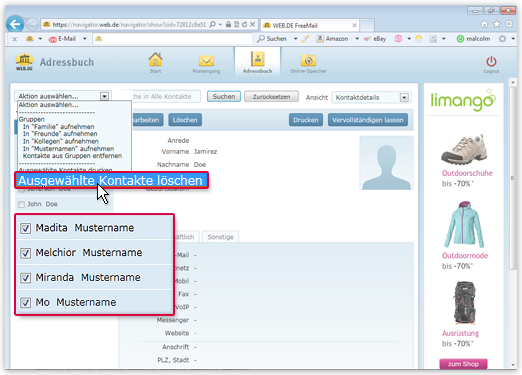
Task: Close the toolbar with X button
Action: coord(15,39)
